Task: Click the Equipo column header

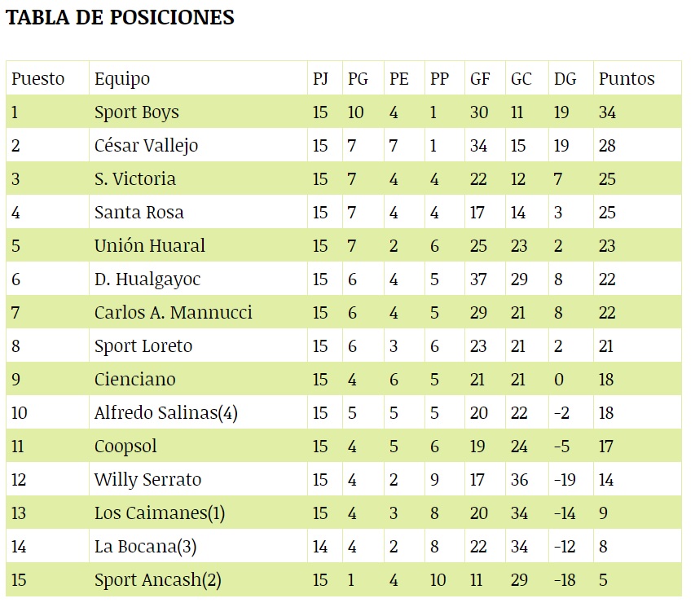Action: [122, 79]
